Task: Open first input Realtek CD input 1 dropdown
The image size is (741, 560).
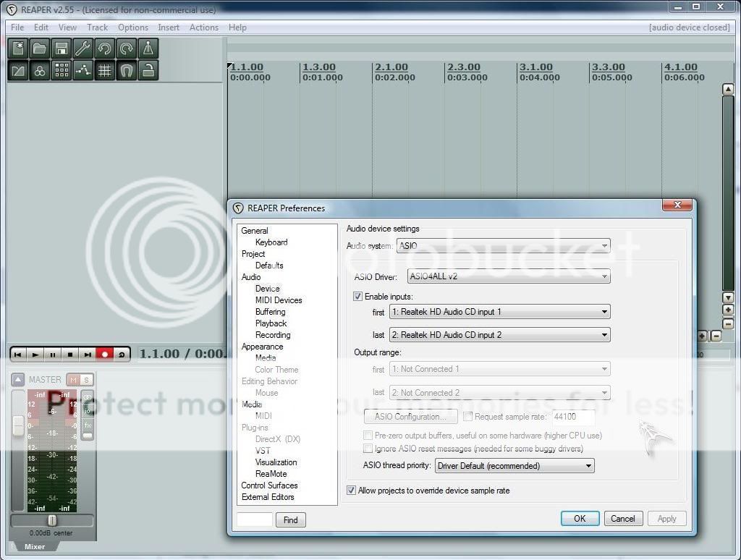Action: click(499, 312)
